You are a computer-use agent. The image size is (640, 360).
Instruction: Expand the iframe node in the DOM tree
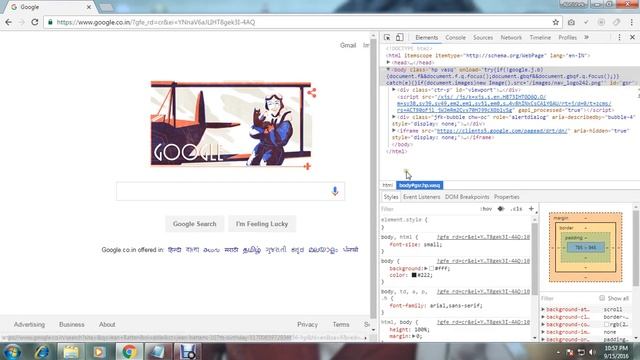394,130
